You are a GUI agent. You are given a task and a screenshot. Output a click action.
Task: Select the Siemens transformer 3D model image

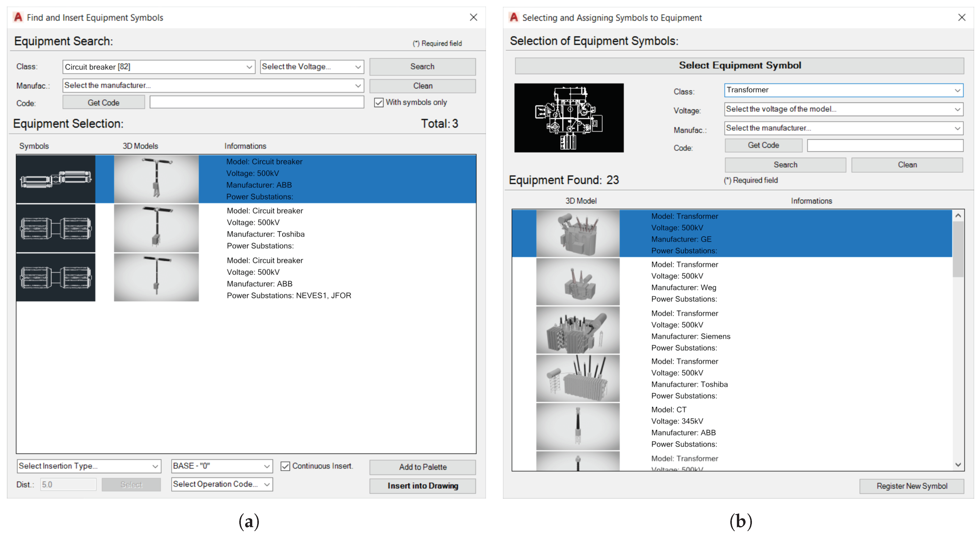577,330
